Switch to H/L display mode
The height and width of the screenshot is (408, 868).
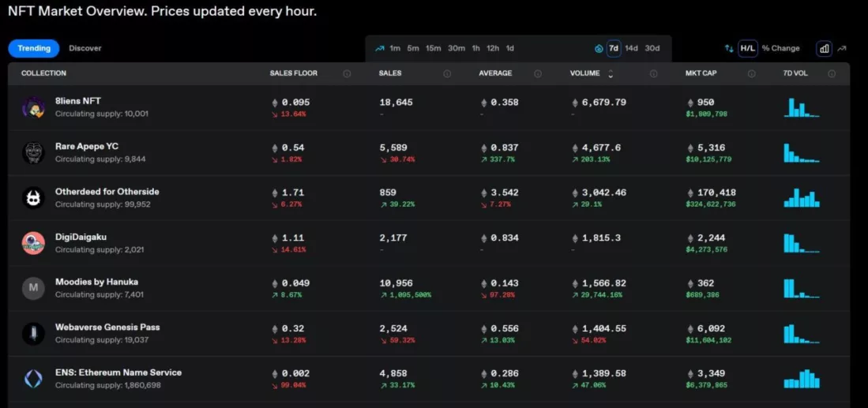(x=748, y=48)
